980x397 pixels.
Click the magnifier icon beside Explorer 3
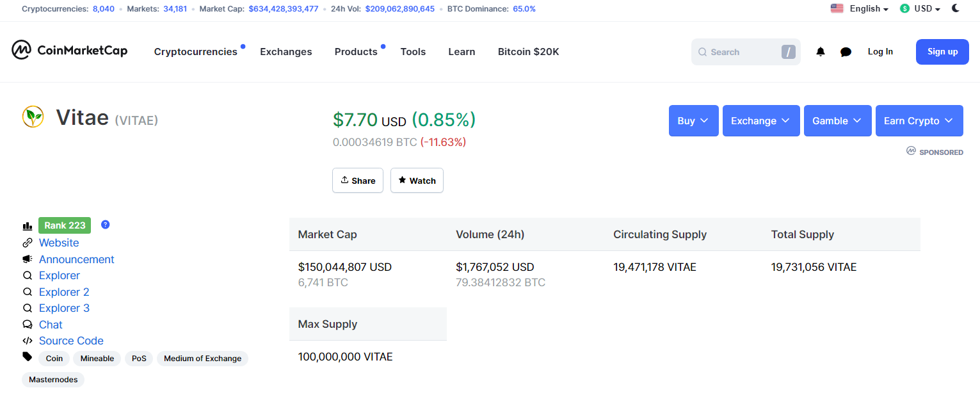[x=28, y=308]
